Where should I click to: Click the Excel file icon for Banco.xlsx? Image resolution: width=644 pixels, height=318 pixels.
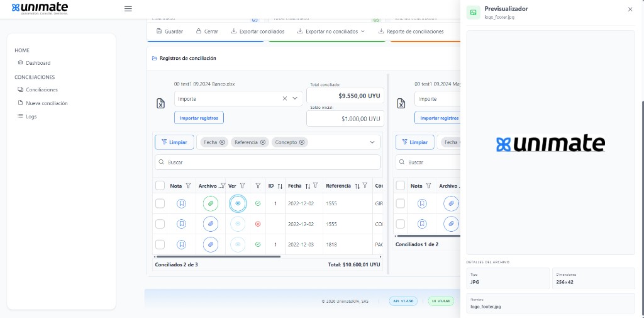point(161,103)
